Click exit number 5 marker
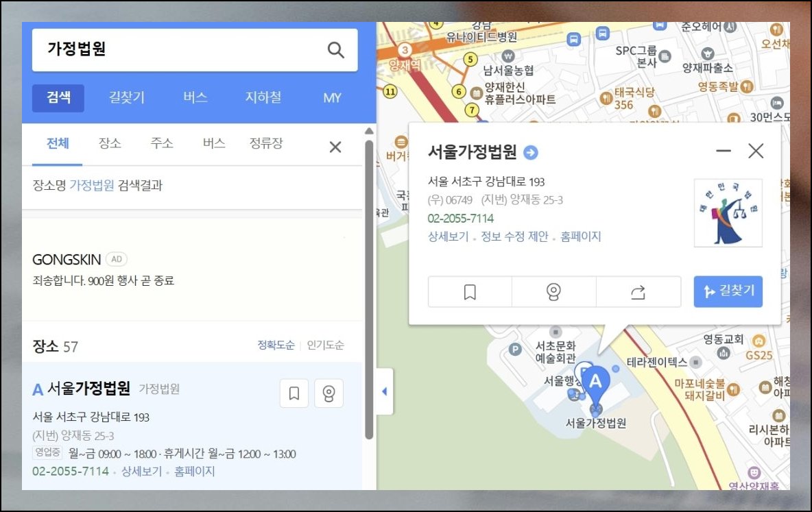 tap(470, 59)
